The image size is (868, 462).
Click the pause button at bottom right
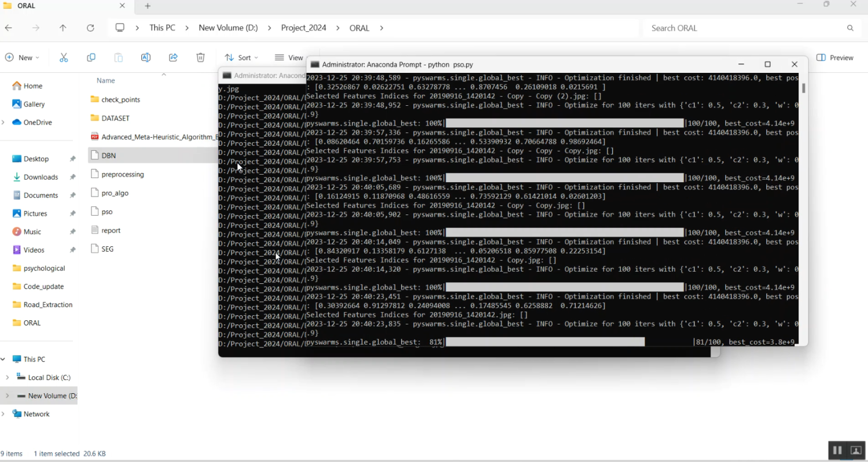837,450
